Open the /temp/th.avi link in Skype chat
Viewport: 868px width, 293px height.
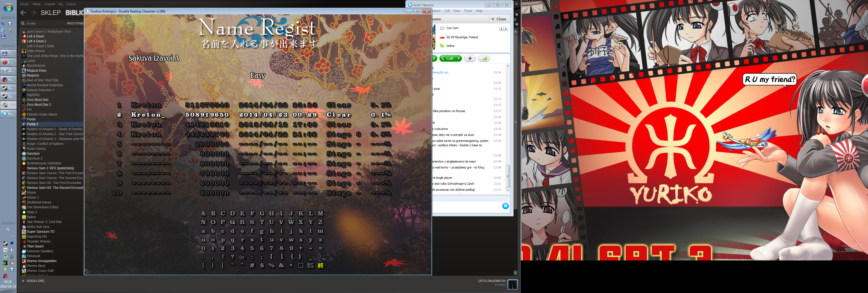(x=441, y=72)
